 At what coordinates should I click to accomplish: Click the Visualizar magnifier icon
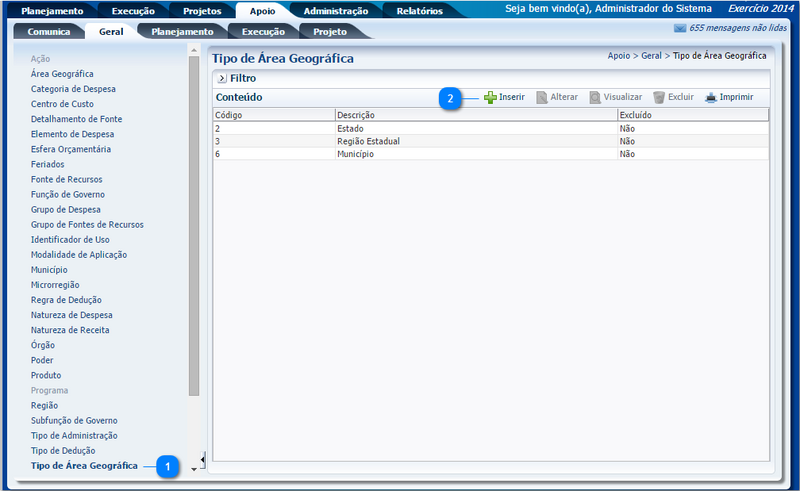point(594,98)
